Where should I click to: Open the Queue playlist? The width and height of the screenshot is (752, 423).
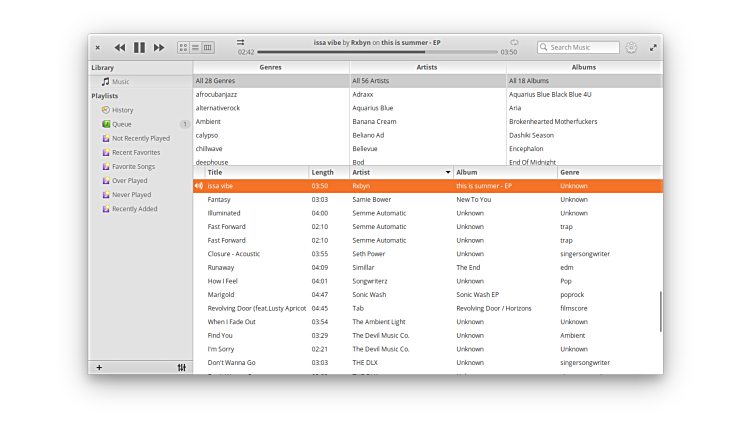coord(121,124)
